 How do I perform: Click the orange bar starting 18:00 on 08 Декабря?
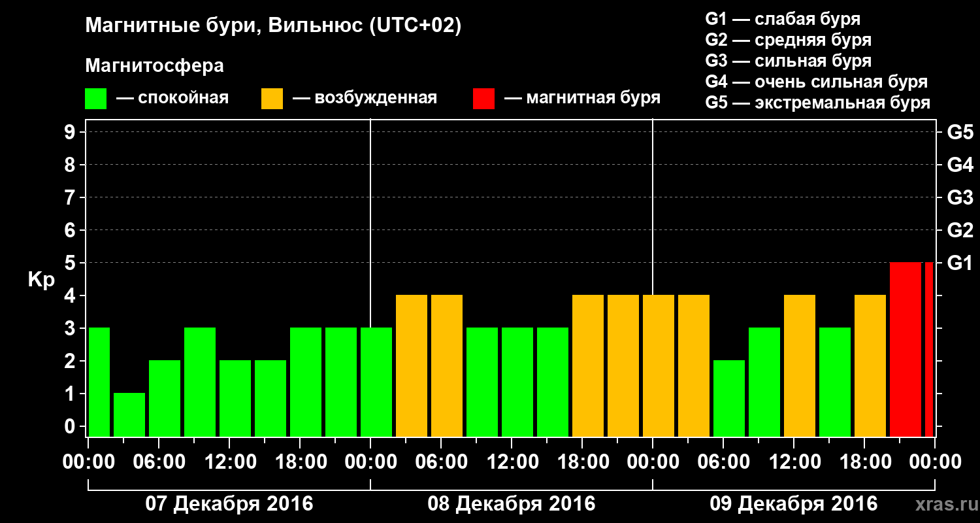(x=588, y=365)
